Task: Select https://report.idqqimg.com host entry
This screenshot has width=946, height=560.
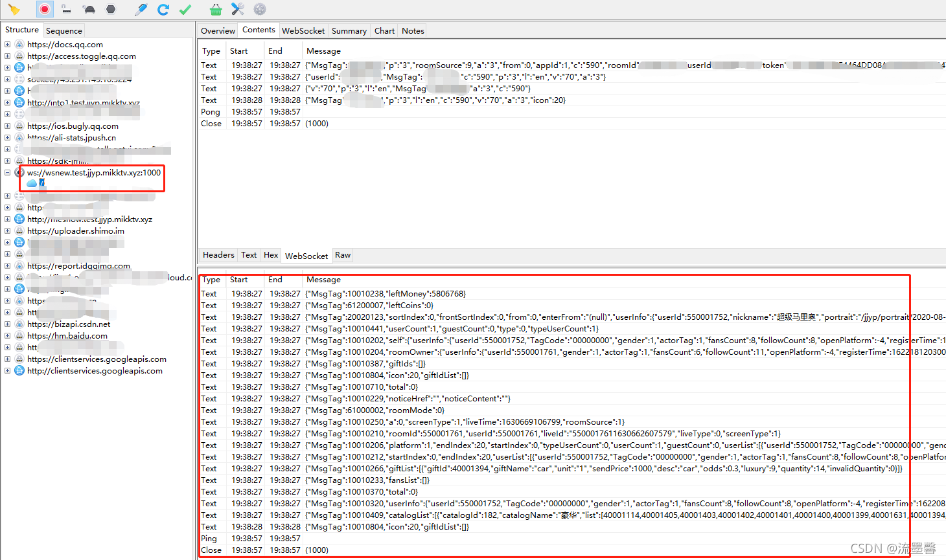Action: click(78, 266)
